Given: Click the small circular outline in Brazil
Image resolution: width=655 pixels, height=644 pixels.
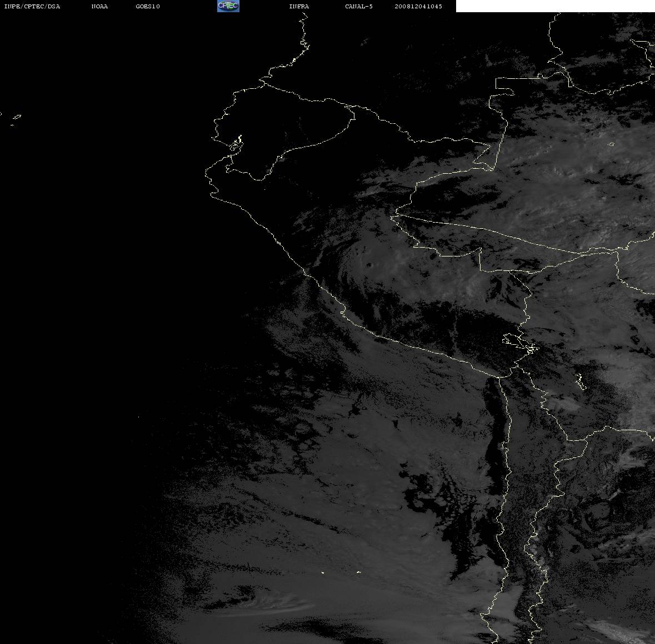Looking at the screenshot, I should coord(611,144).
